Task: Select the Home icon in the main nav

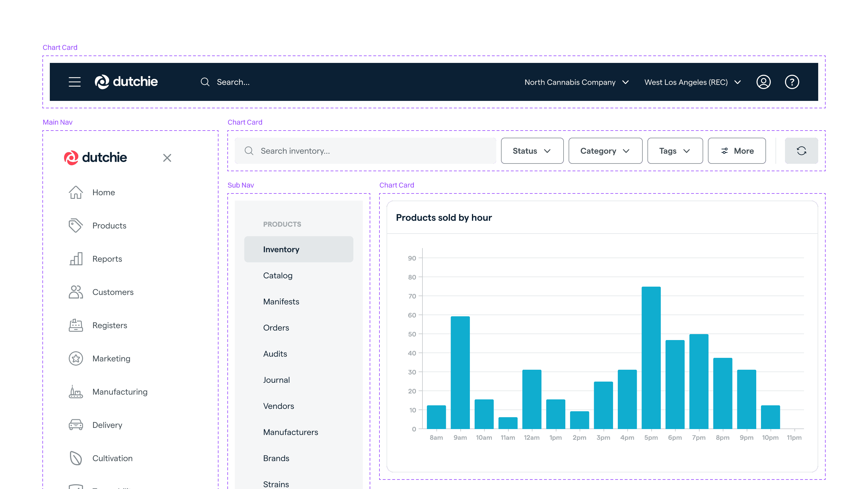Action: pos(76,192)
